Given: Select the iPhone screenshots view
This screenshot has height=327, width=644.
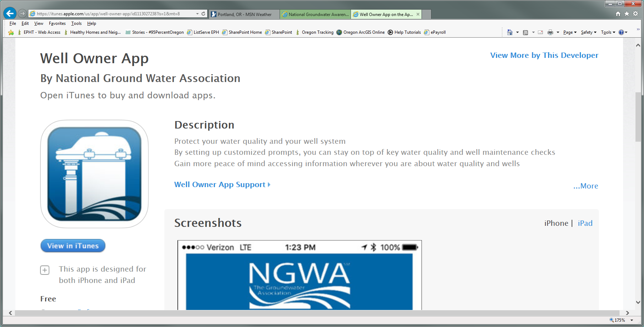Looking at the screenshot, I should [556, 223].
